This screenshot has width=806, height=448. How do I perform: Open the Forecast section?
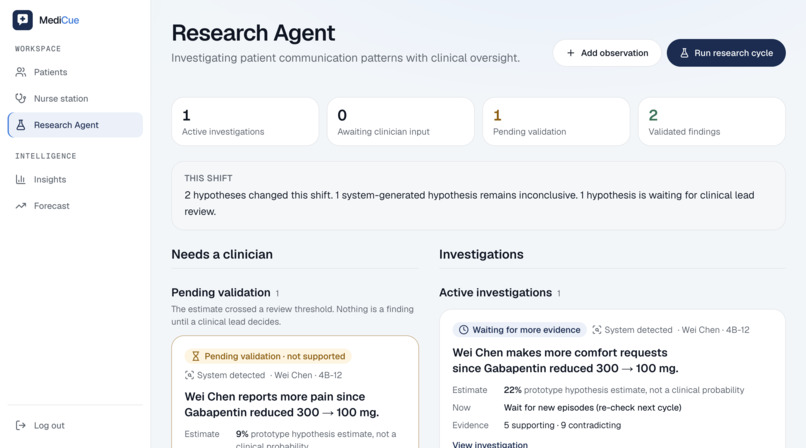(x=75, y=206)
